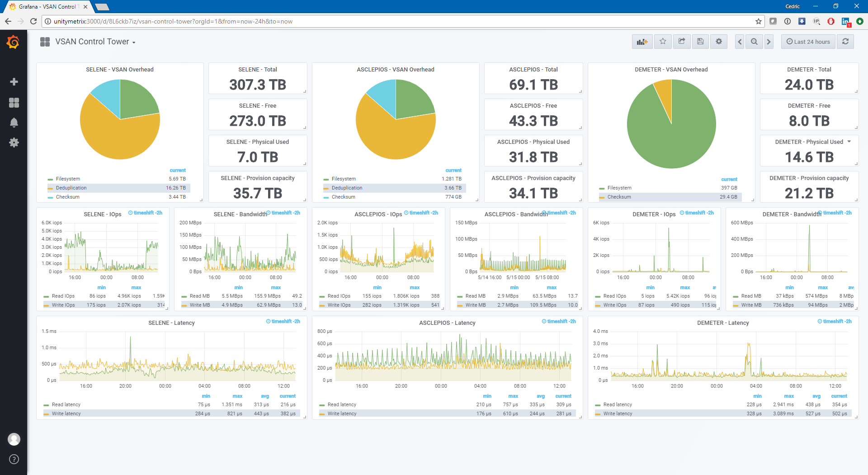Image resolution: width=868 pixels, height=475 pixels.
Task: Open the Alerting bell in sidebar
Action: tap(14, 123)
